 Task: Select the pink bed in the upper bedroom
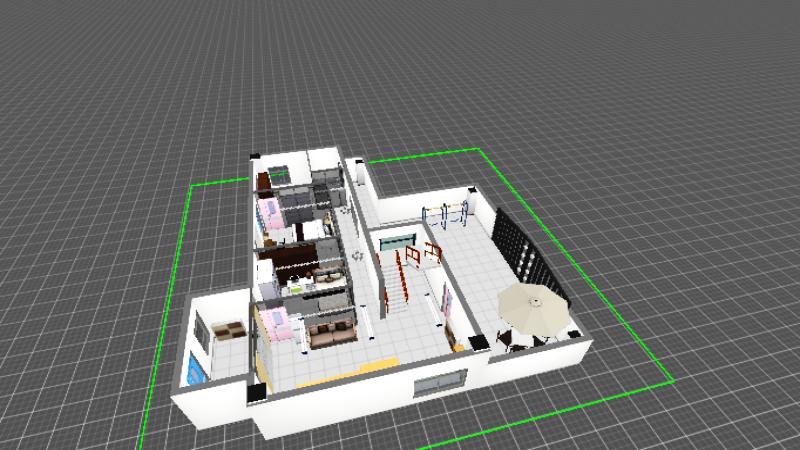tap(270, 212)
